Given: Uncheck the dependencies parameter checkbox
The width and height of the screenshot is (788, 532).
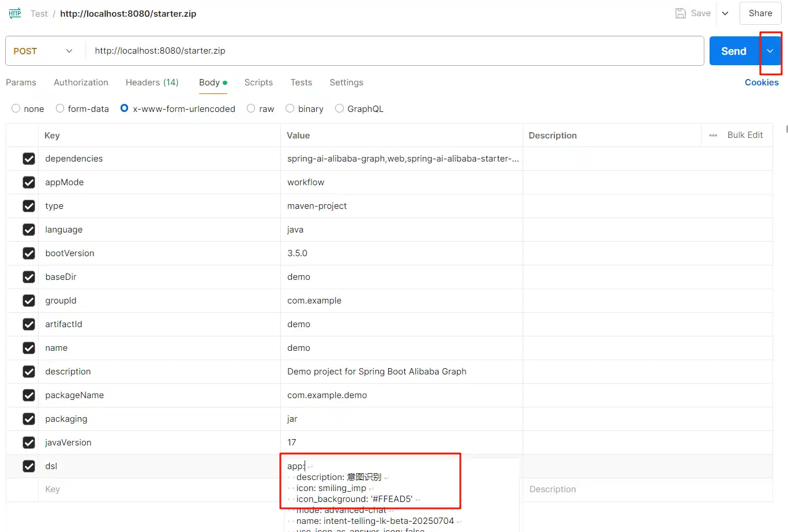Looking at the screenshot, I should [x=29, y=159].
